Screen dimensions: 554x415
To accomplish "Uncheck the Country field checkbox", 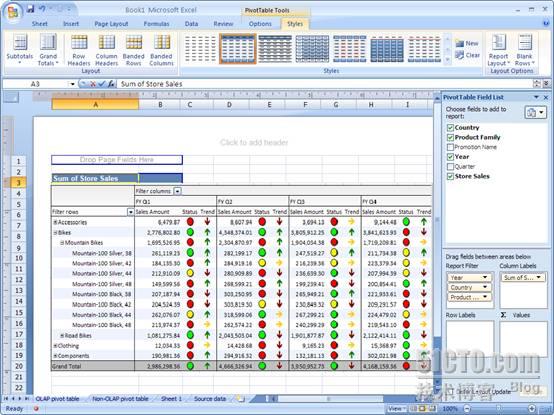I will 450,128.
